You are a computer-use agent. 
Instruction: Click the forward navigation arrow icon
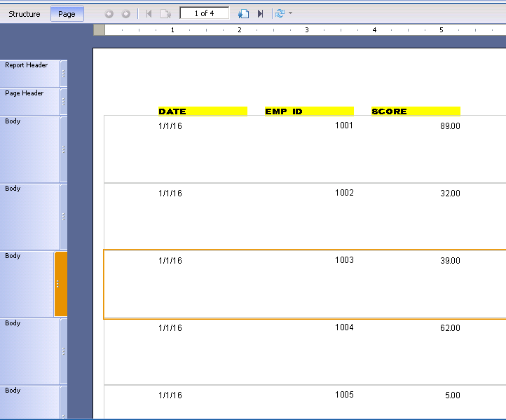click(126, 14)
